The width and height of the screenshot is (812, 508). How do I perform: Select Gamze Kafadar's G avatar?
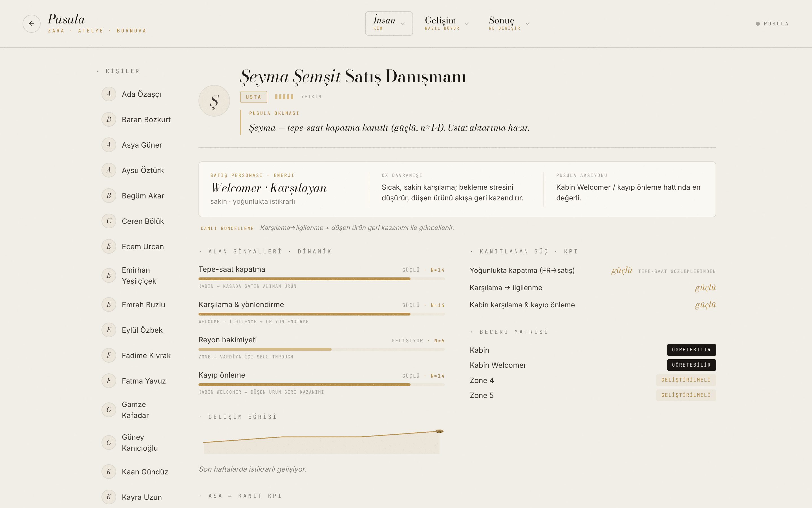click(x=109, y=410)
